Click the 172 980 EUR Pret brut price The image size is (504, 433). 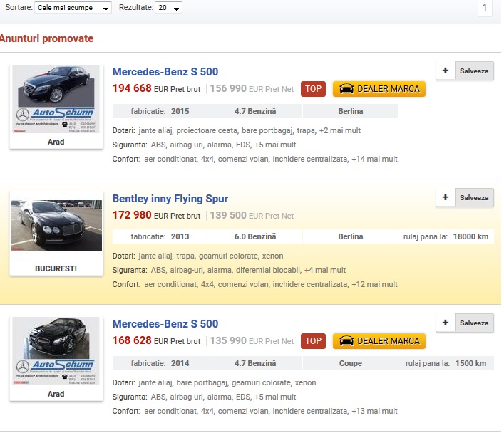pos(156,215)
